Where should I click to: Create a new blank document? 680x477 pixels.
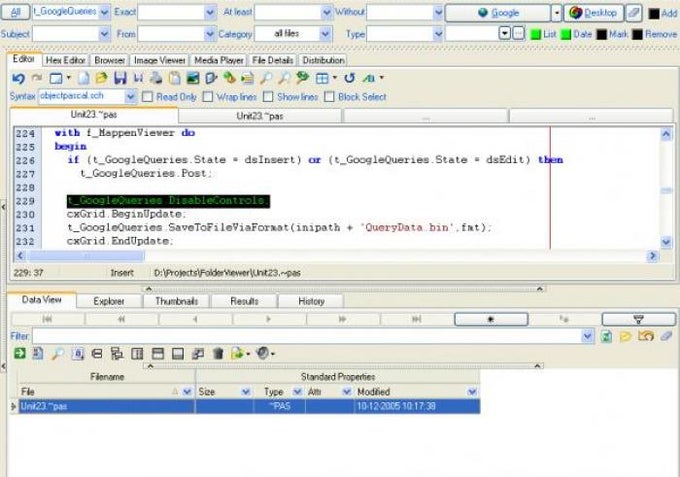(x=84, y=78)
